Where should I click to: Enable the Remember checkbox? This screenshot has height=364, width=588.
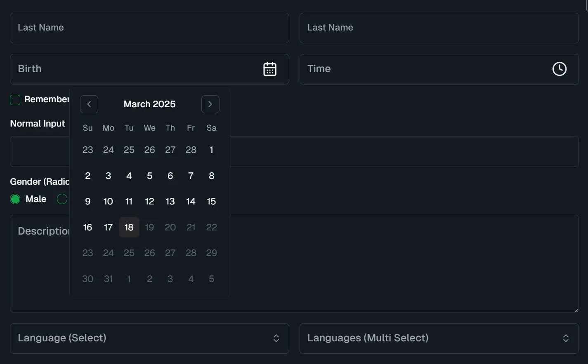click(15, 99)
